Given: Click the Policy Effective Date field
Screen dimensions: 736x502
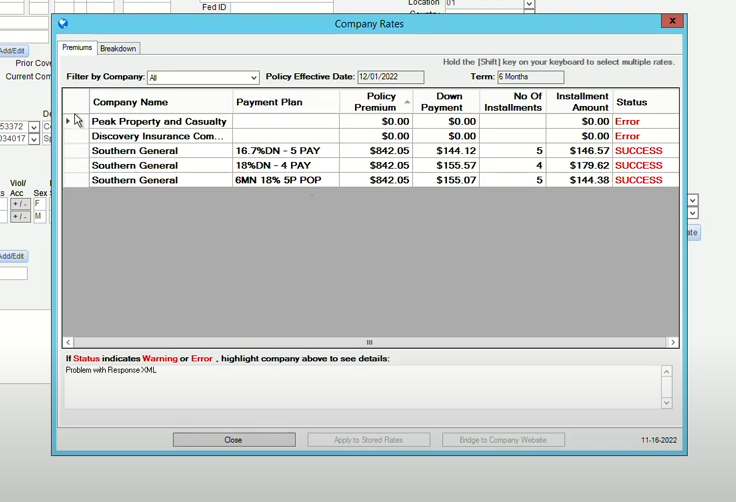Looking at the screenshot, I should [391, 77].
